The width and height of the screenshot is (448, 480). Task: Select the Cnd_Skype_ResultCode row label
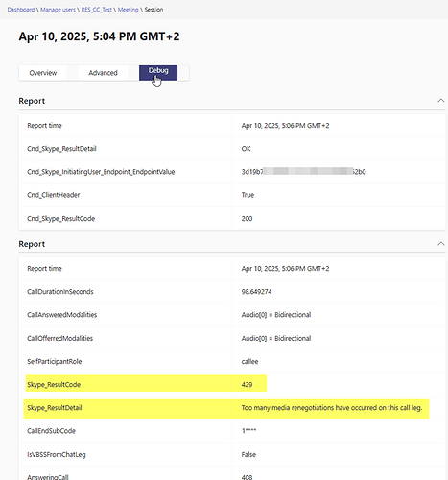pyautogui.click(x=61, y=219)
